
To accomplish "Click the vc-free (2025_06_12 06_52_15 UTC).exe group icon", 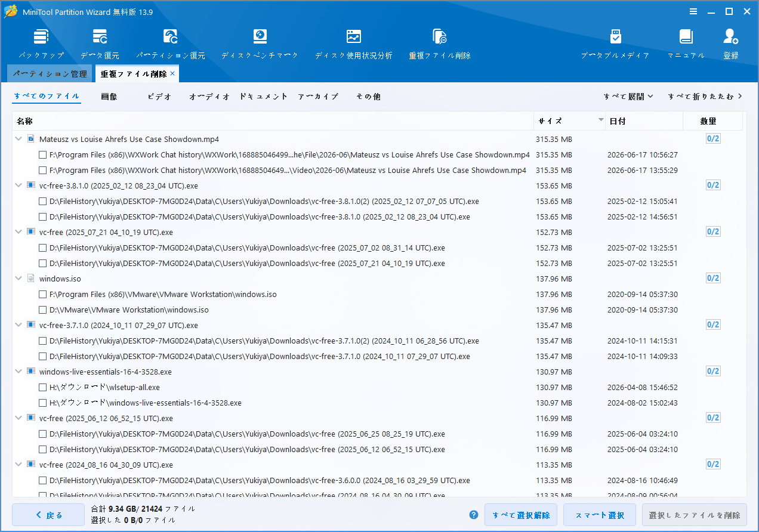I will [31, 418].
